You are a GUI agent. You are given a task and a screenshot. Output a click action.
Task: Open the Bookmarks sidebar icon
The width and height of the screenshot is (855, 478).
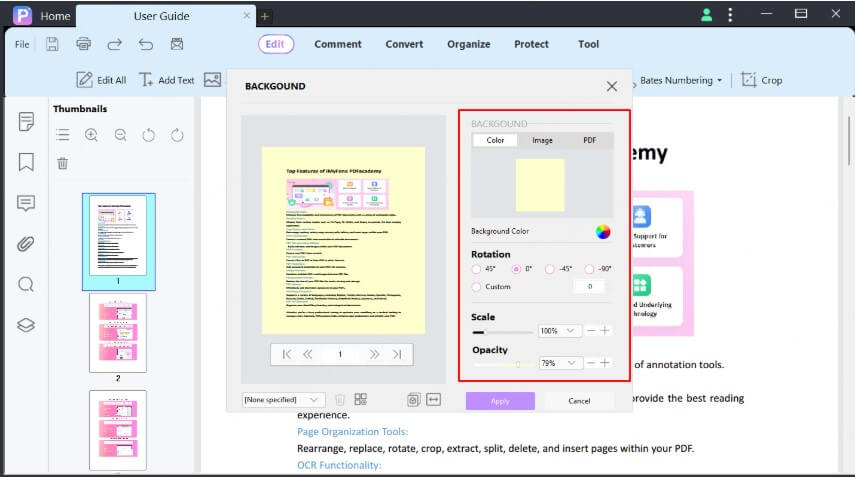click(x=26, y=162)
